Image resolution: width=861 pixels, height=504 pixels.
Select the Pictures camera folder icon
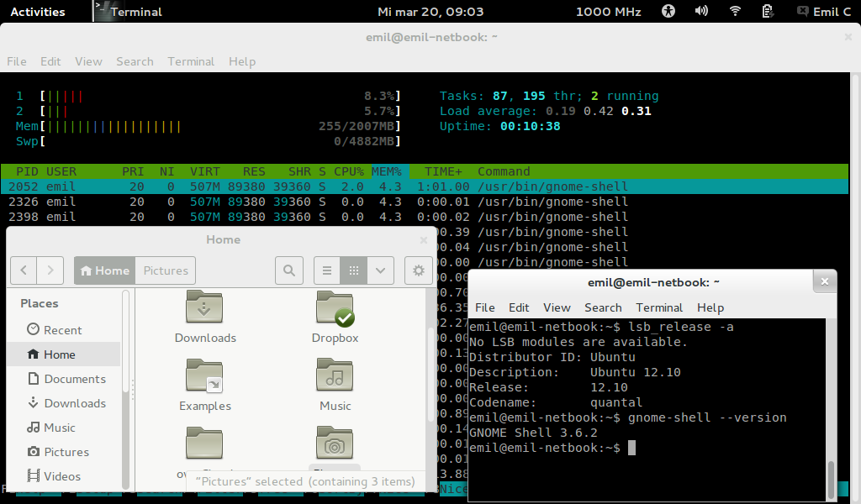(335, 443)
